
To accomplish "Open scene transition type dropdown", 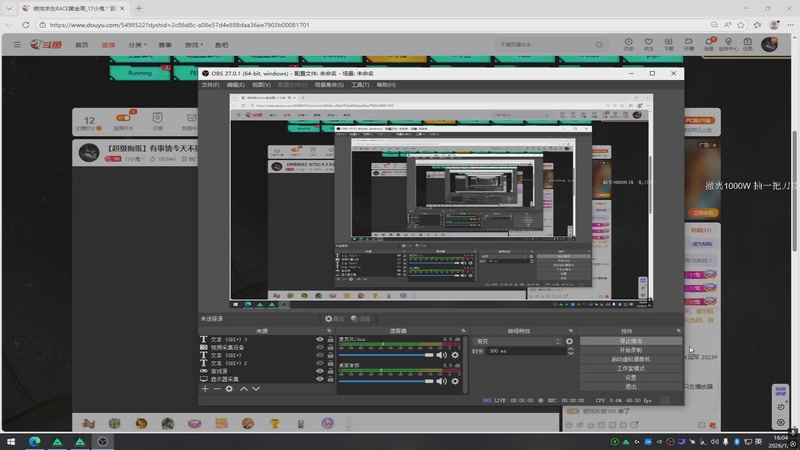I will [x=518, y=341].
